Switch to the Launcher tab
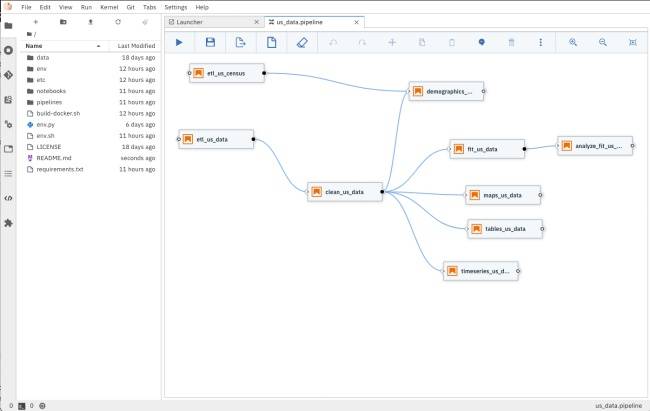This screenshot has height=411, width=650. coord(213,22)
